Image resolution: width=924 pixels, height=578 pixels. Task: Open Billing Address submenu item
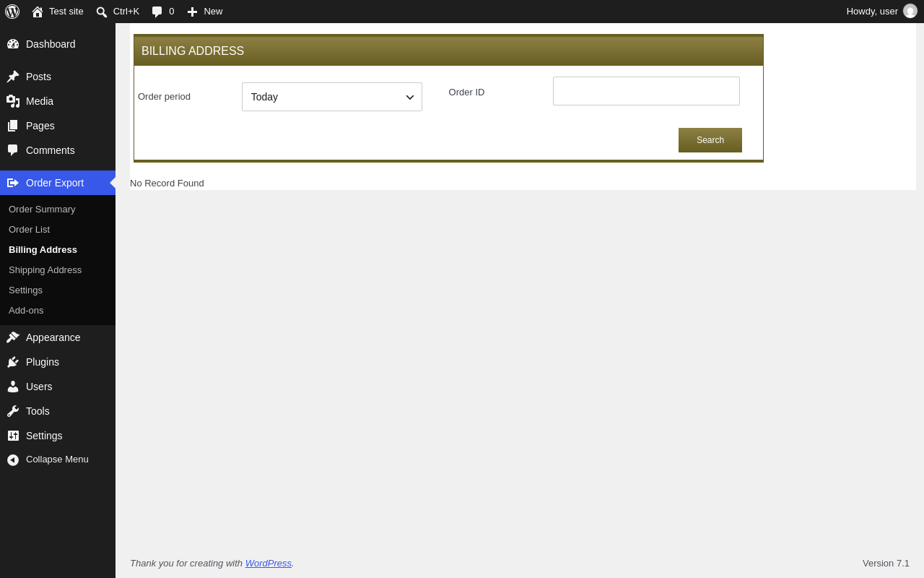click(43, 250)
